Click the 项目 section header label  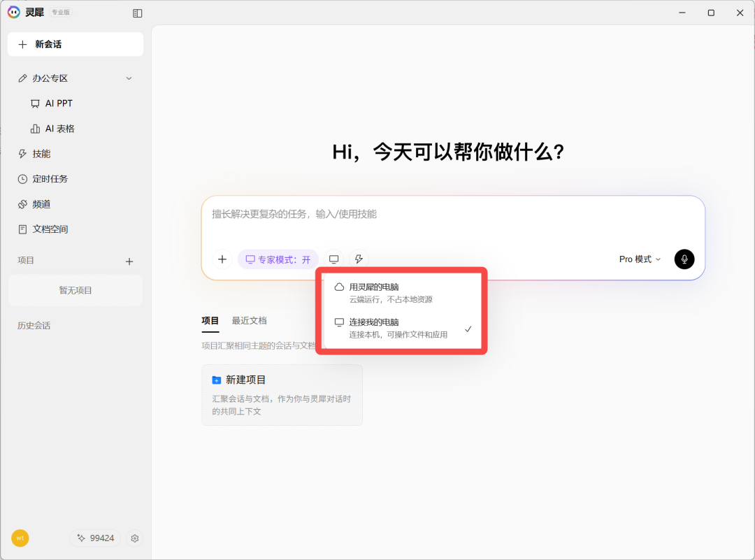click(26, 261)
